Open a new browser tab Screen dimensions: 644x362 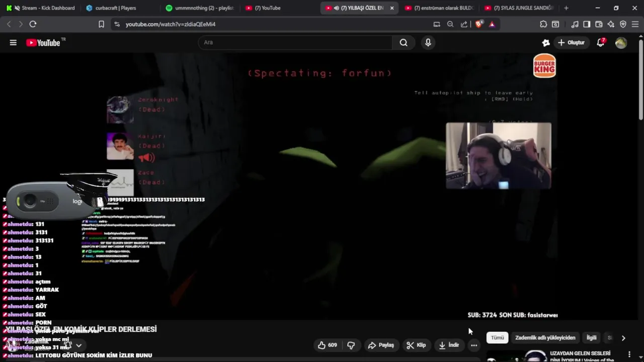566,8
